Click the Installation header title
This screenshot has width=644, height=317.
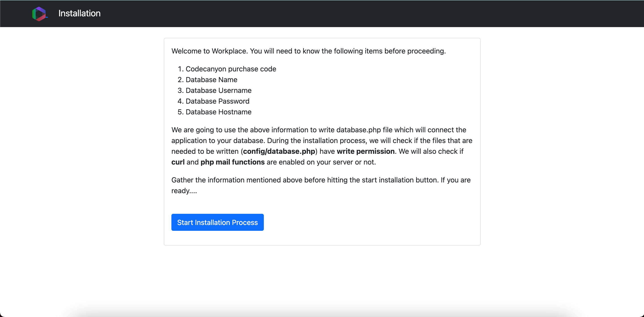[x=79, y=13]
